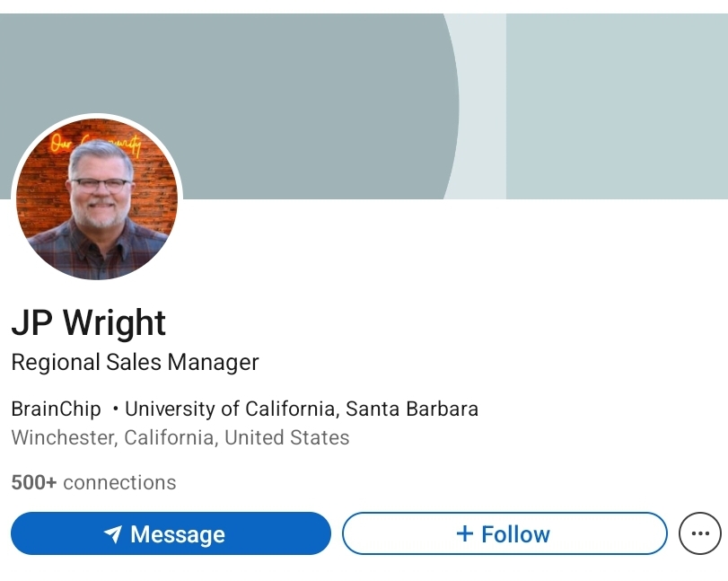The image size is (728, 581).
Task: Select the University of California, Santa Barbara entry
Action: 301,409
